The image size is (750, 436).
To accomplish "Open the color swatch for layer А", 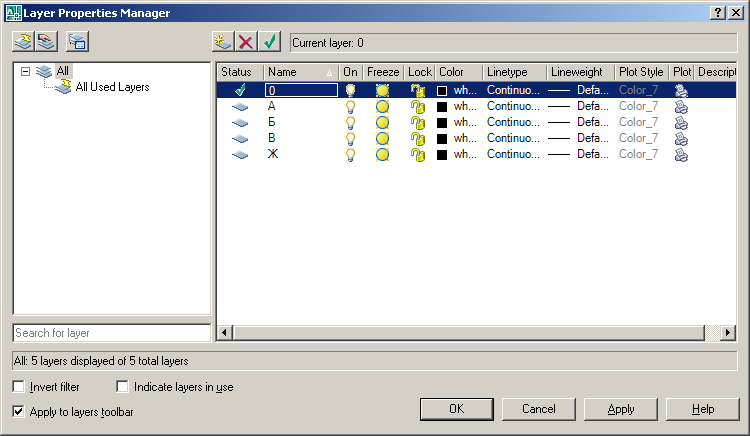I will click(x=442, y=107).
